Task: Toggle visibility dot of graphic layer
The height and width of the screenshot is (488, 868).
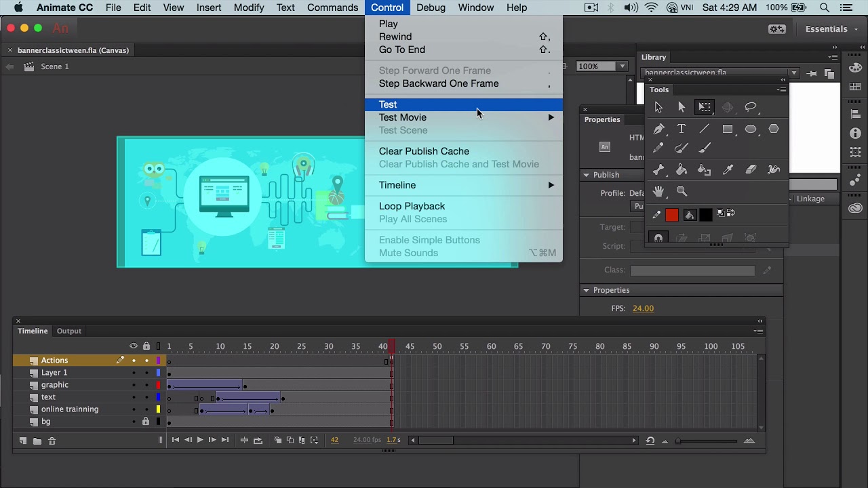Action: (x=134, y=385)
